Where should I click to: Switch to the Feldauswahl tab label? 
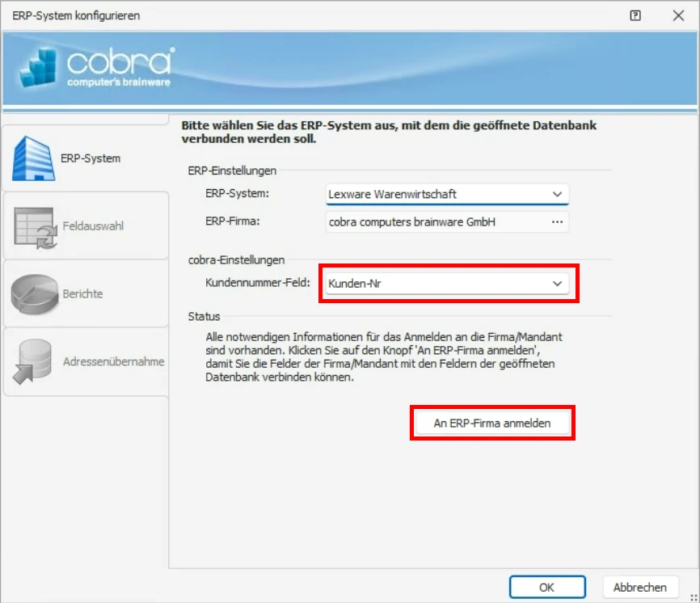93,226
